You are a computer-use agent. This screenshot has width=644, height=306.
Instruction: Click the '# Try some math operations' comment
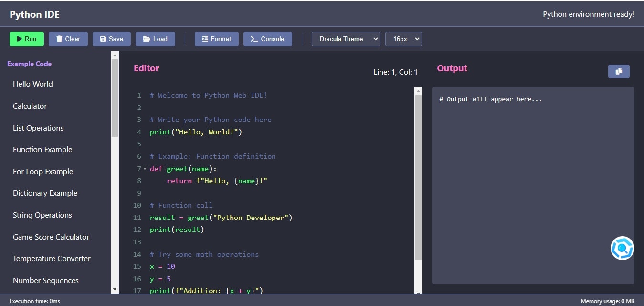pyautogui.click(x=204, y=254)
